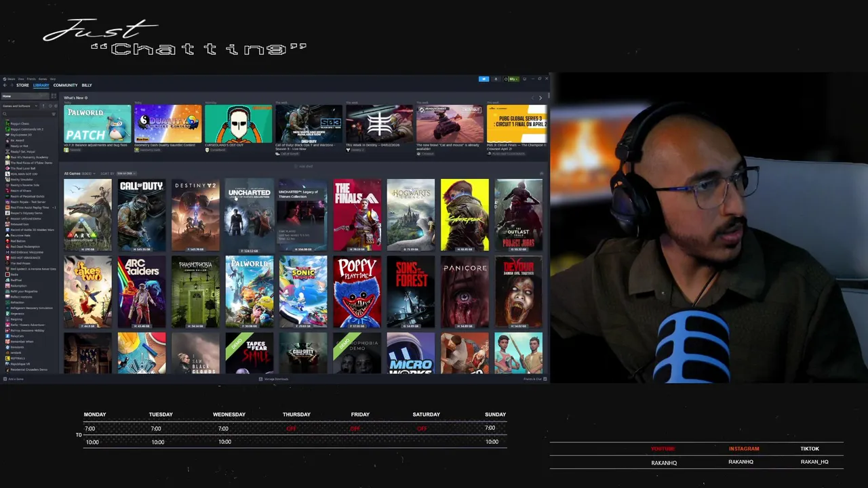Viewport: 868px width, 488px height.
Task: Open the Phasmophobia game cover
Action: click(195, 291)
